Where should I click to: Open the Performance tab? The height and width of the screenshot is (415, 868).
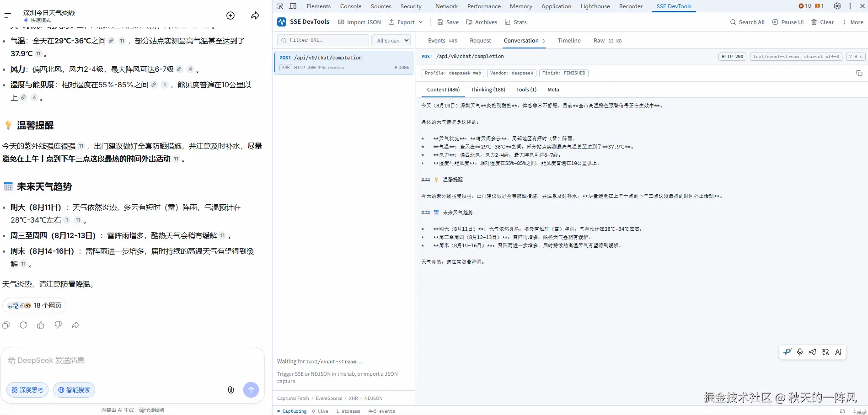(484, 6)
